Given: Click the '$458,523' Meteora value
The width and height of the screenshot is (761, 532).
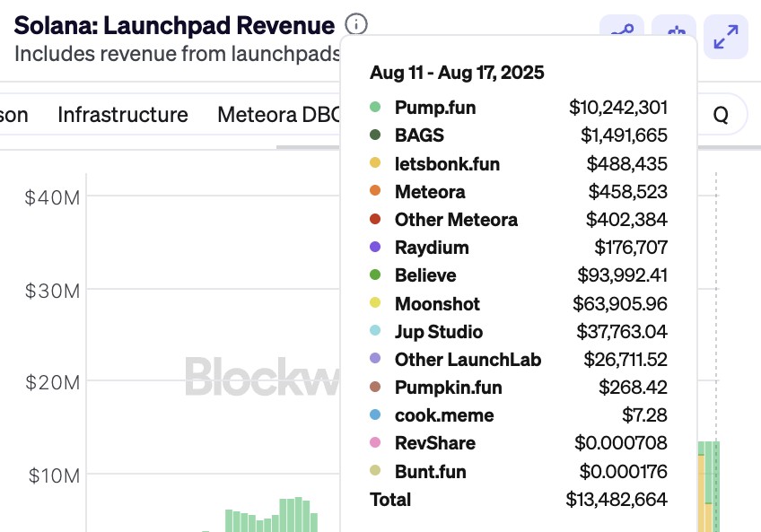Looking at the screenshot, I should point(628,192).
